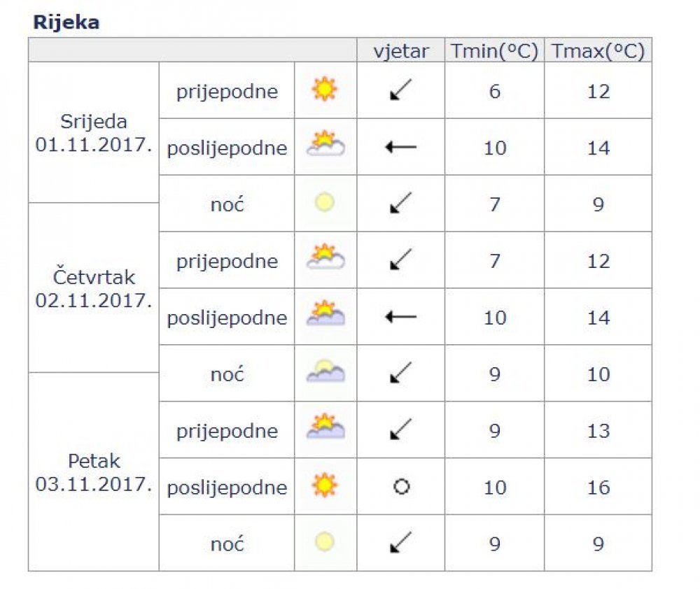Click the calm wind circle icon for Petak
This screenshot has height=589, width=700.
[401, 486]
